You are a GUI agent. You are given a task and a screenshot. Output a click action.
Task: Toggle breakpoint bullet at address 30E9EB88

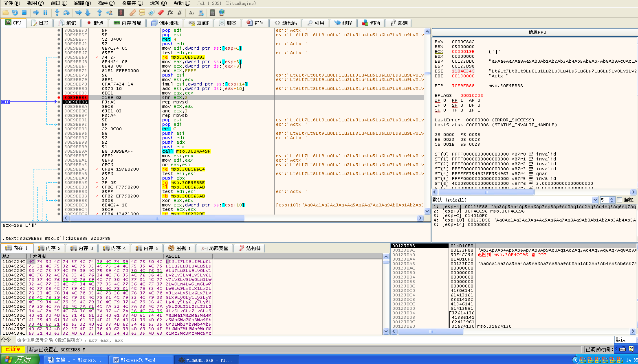[59, 102]
